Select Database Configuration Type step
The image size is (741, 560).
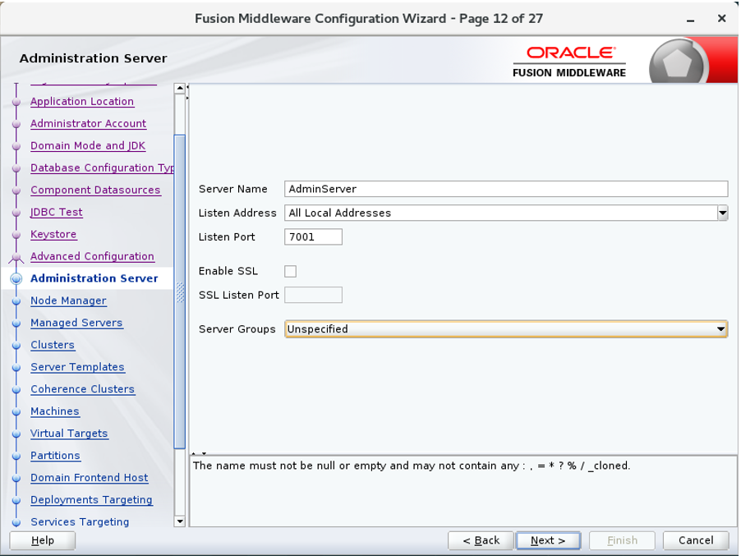coord(102,168)
